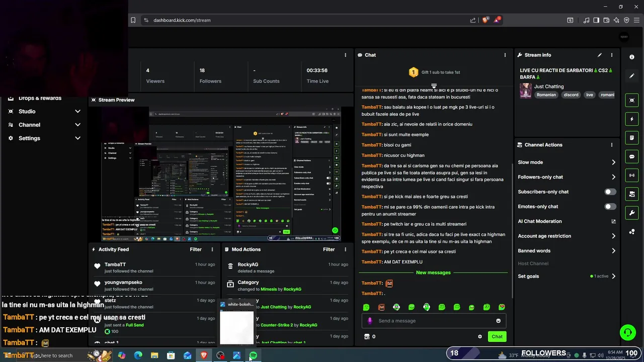Open Stream info three-dot menu

point(612,55)
